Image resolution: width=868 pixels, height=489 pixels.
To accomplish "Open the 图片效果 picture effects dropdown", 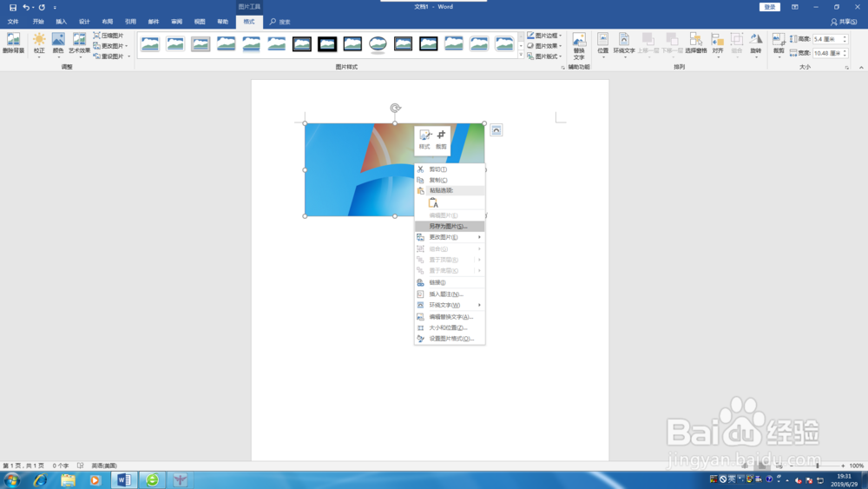I will pos(545,46).
